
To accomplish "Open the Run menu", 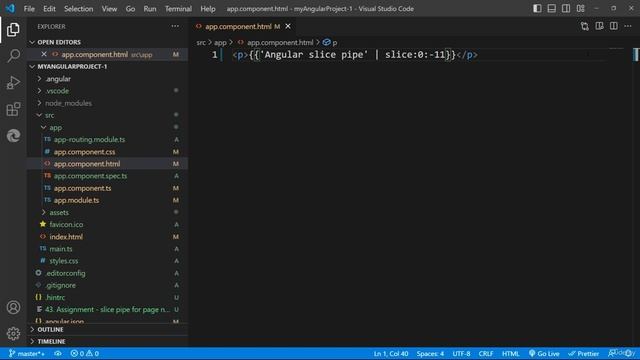I will (150, 9).
